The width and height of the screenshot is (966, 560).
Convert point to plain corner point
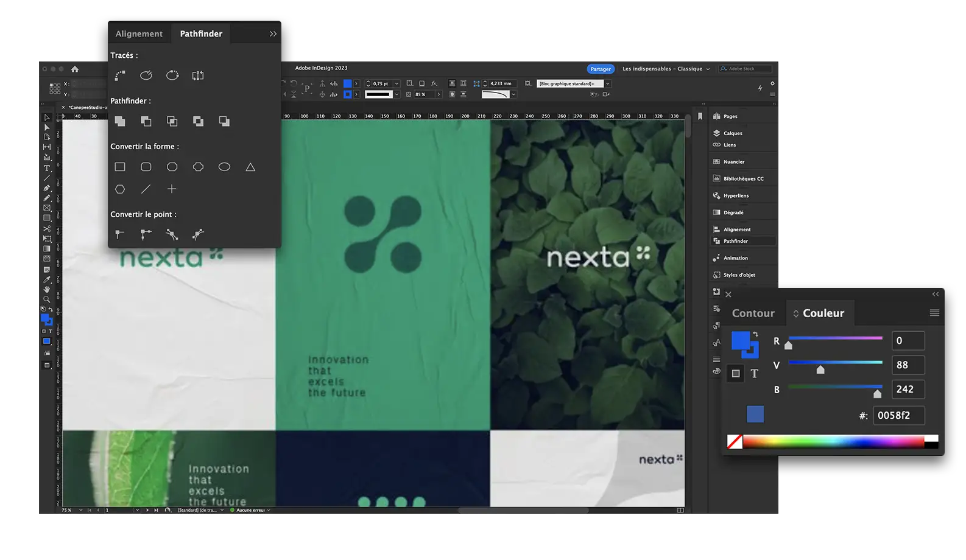click(120, 234)
